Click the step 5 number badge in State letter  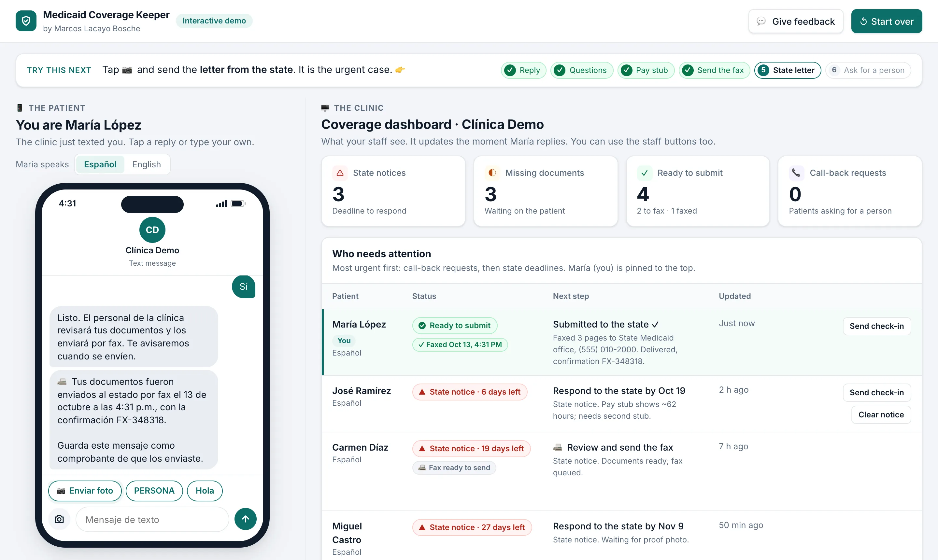763,70
